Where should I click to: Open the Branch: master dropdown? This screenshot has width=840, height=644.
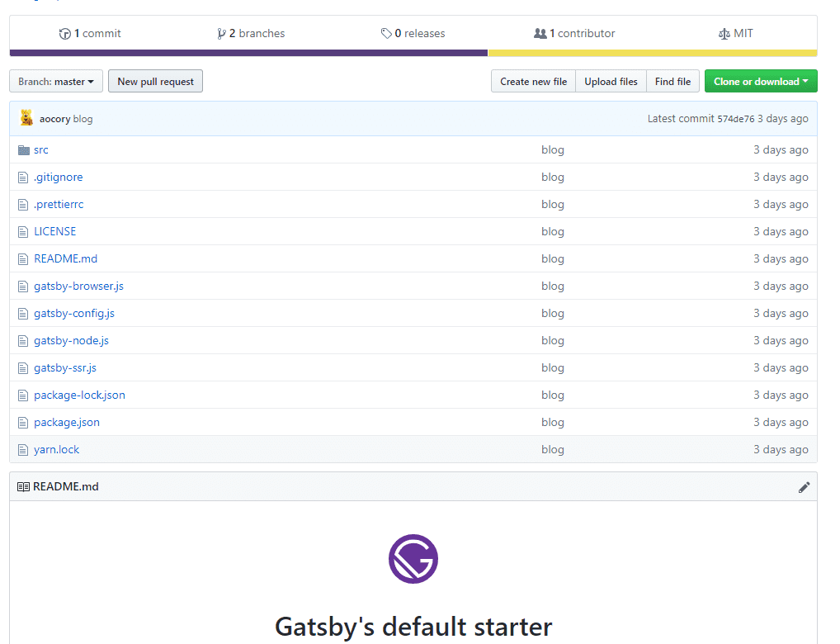(x=56, y=81)
